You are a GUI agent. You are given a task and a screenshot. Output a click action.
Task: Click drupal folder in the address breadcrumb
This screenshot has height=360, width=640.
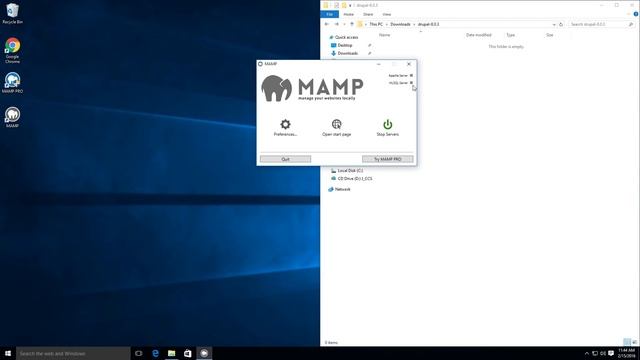[428, 24]
